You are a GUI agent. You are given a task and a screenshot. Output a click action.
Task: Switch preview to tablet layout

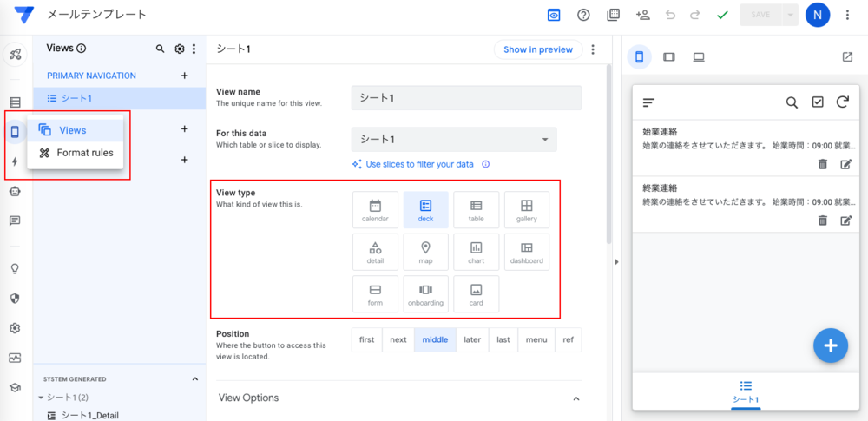click(668, 57)
